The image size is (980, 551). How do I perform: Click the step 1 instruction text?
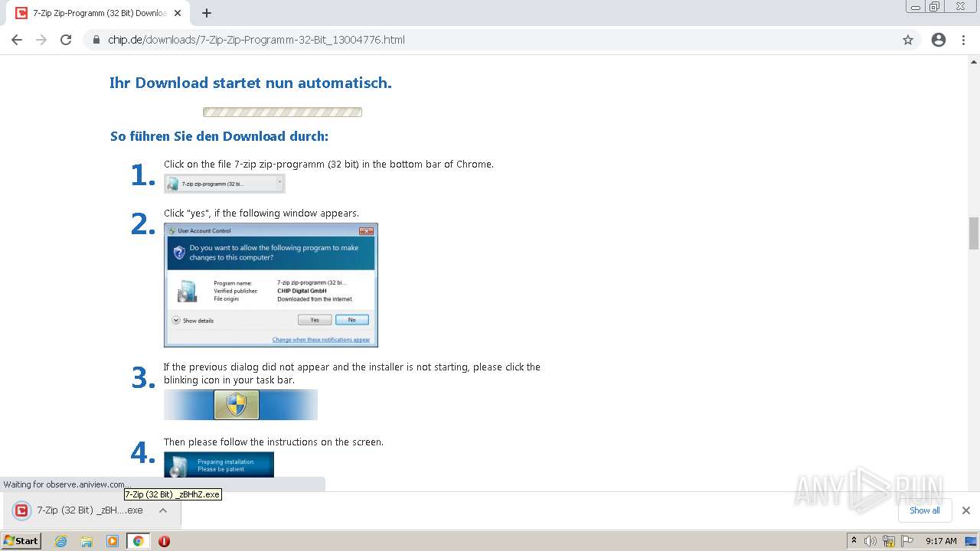point(328,164)
